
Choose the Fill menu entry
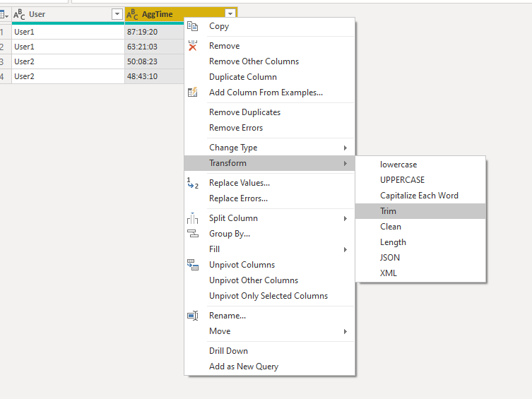(x=269, y=249)
